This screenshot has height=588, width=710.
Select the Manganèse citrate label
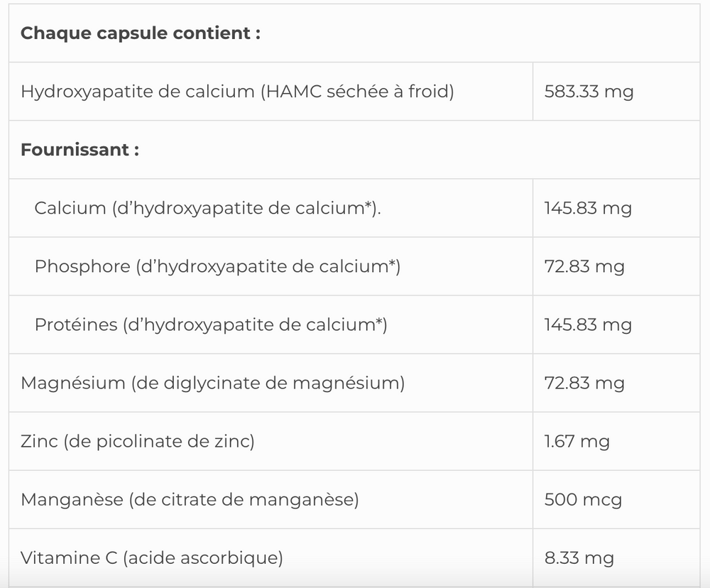pyautogui.click(x=190, y=499)
